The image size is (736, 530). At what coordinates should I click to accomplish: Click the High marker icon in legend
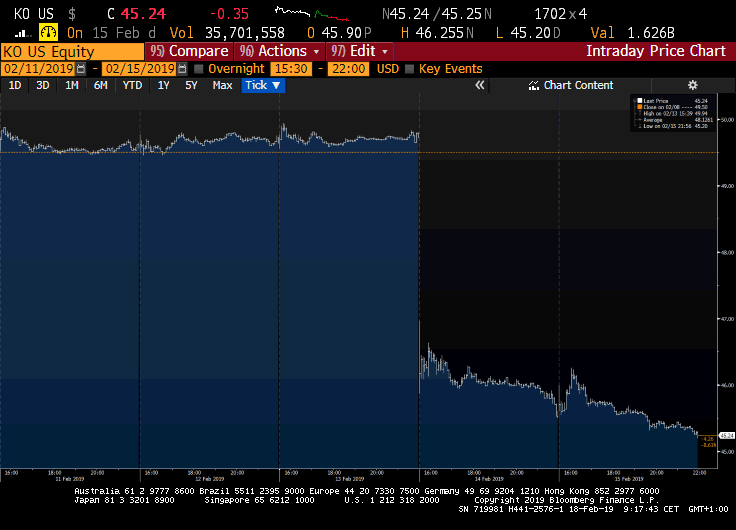click(x=640, y=113)
